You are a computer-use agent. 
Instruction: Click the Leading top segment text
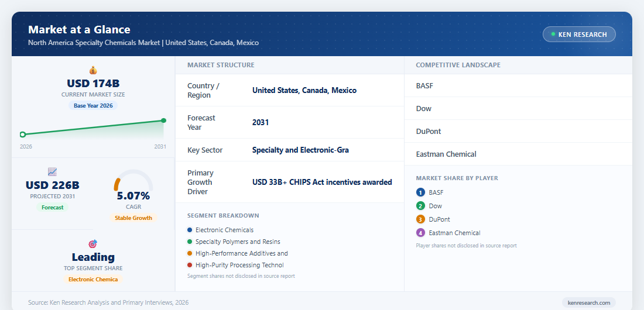click(x=93, y=257)
